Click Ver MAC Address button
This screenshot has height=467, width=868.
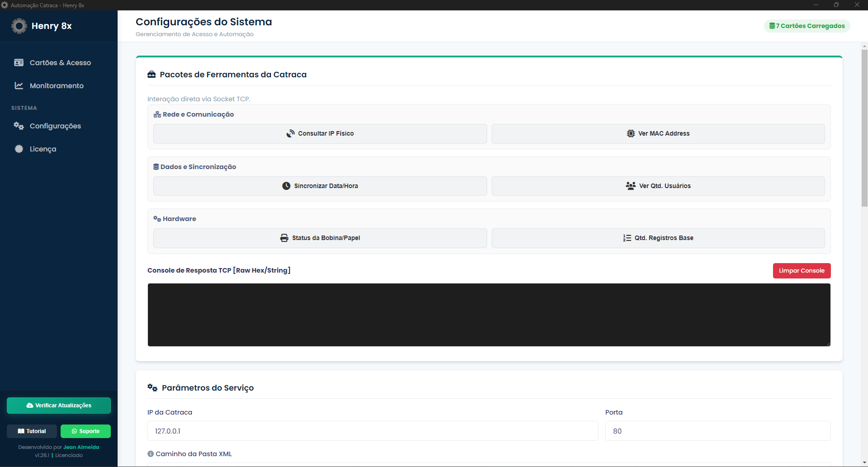[658, 134]
